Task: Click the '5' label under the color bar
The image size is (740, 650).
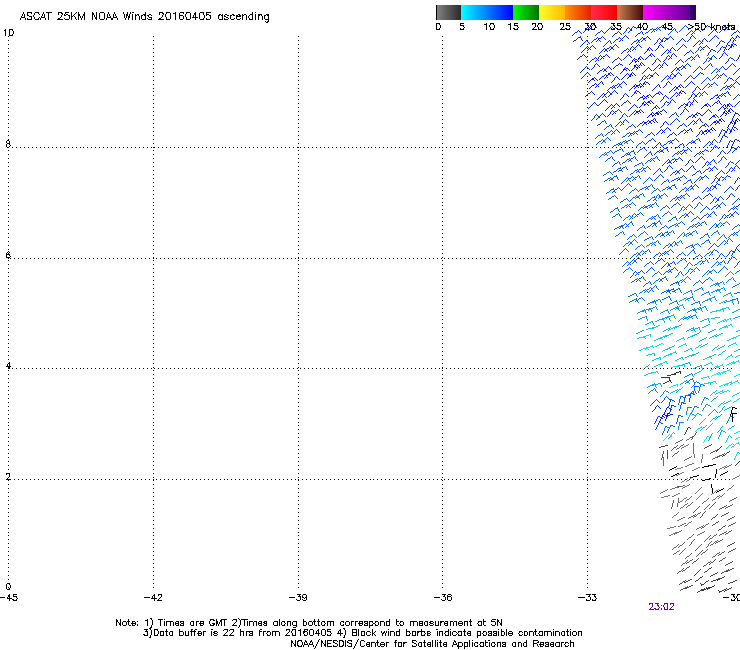Action: coord(462,26)
